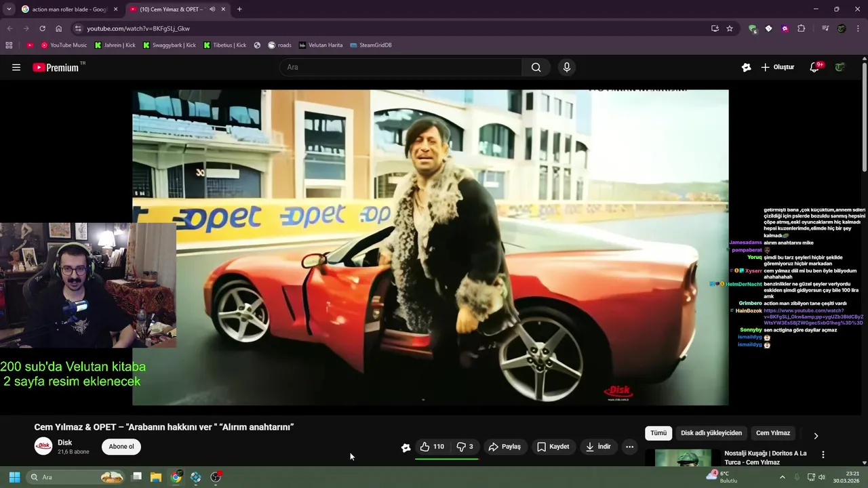The height and width of the screenshot is (488, 868).
Task: Click the star icon left of Oluştur
Action: tap(746, 67)
